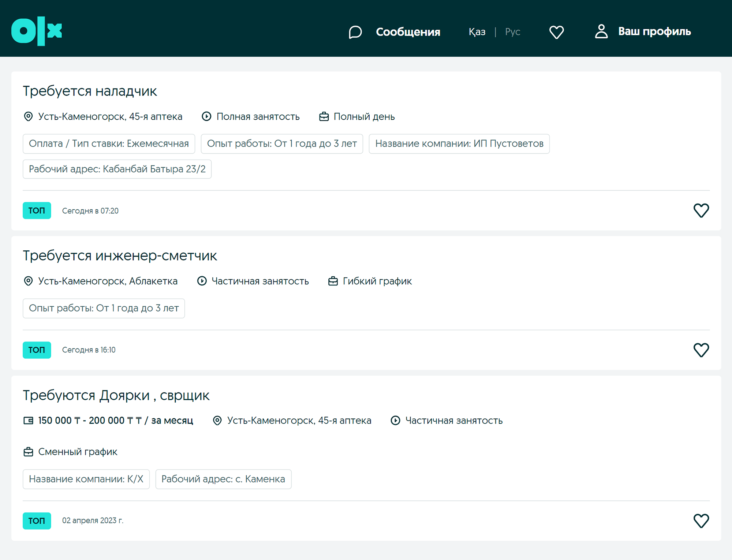Favorite the Требуются Доярки listing
The height and width of the screenshot is (560, 732).
coord(701,521)
